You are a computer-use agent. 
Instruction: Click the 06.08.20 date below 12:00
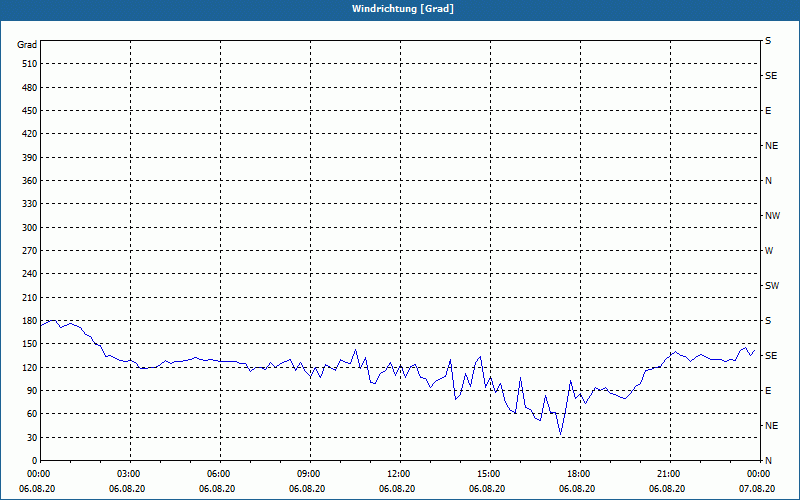pos(397,489)
